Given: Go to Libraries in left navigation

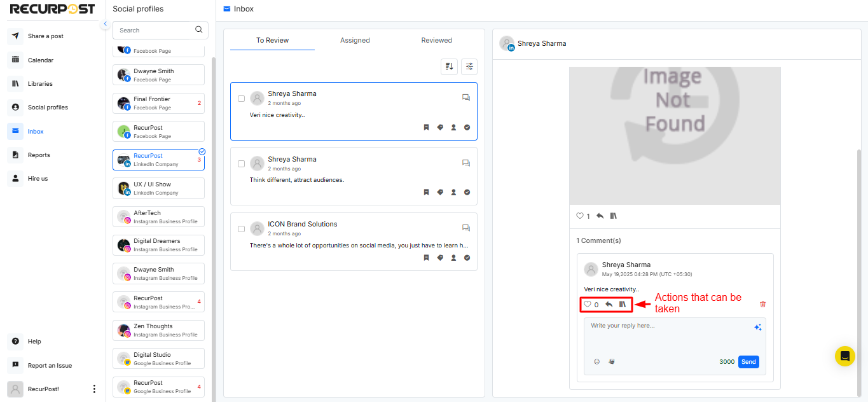Looking at the screenshot, I should coord(40,84).
